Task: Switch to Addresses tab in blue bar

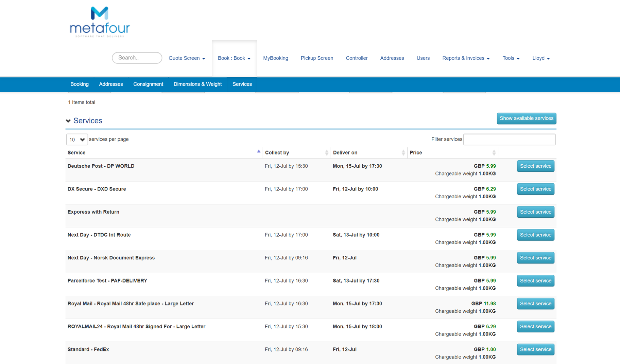Action: (111, 84)
